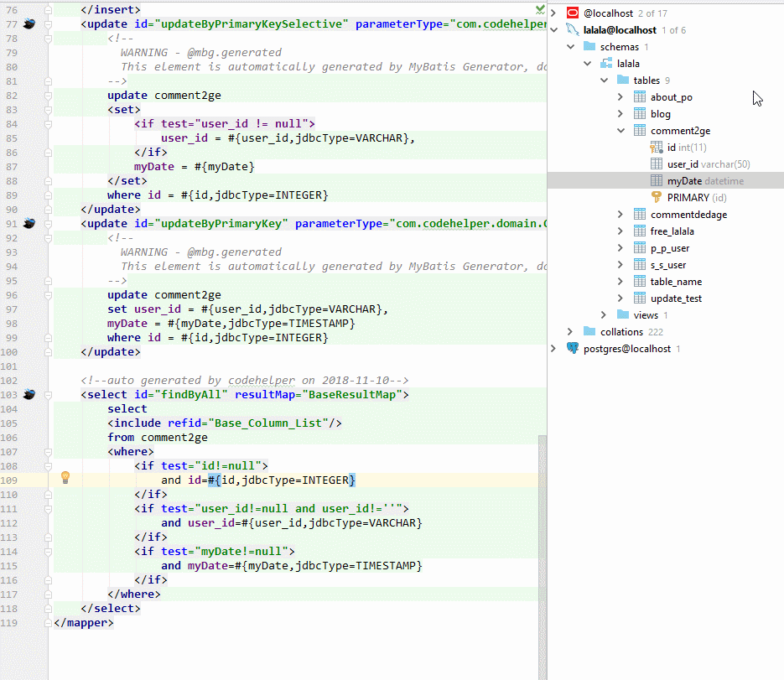Click the gold key icon on id column

point(655,147)
